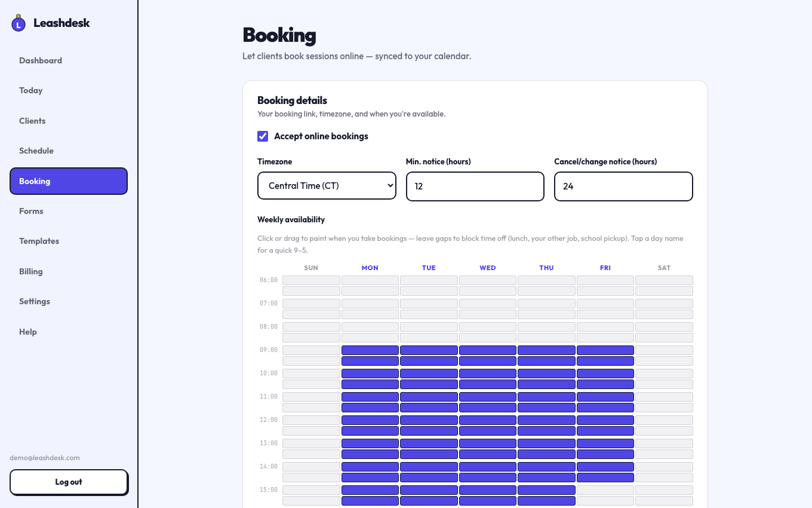
Task: Toggle Monday 09:00 availability slot
Action: click(x=370, y=350)
